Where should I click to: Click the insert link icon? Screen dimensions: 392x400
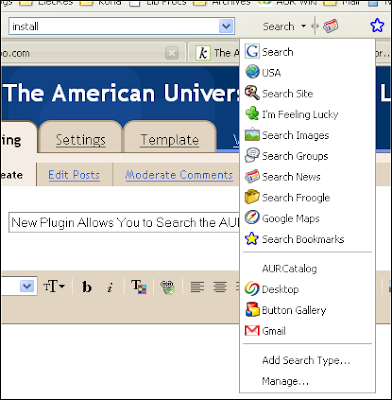click(x=168, y=287)
